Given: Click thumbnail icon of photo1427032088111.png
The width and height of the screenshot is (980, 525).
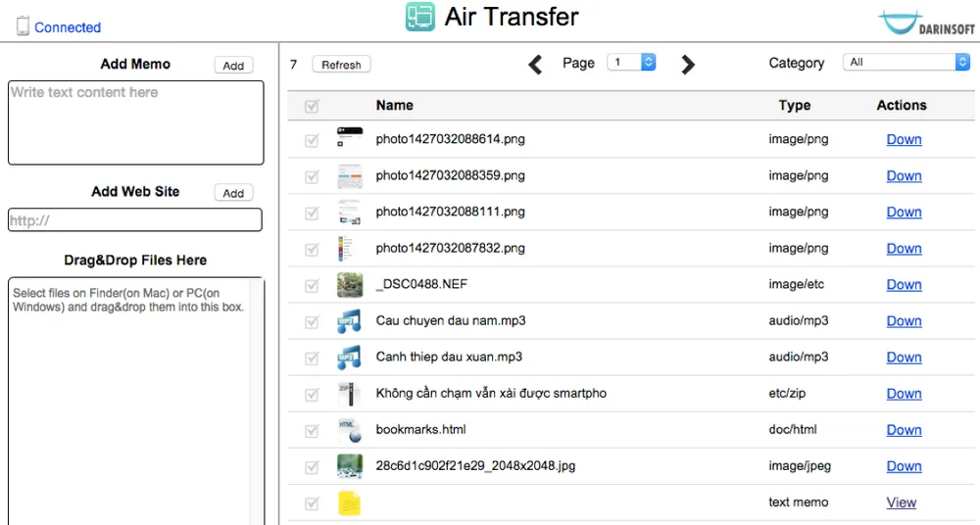Looking at the screenshot, I should click(x=350, y=213).
